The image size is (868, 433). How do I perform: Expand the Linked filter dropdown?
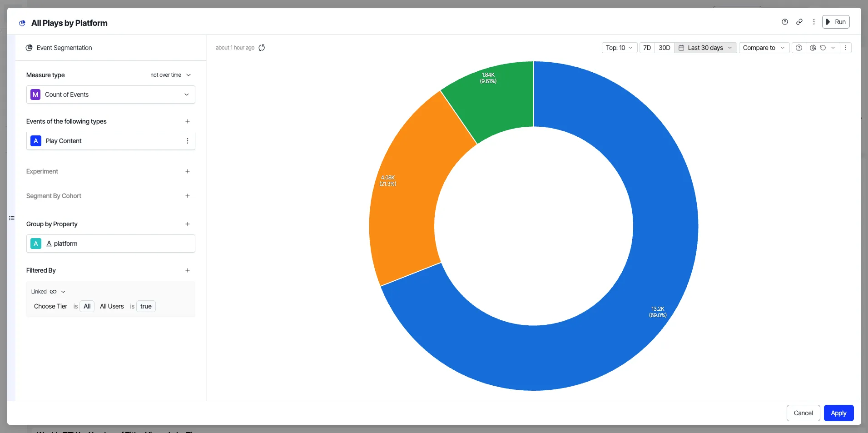[x=63, y=292]
